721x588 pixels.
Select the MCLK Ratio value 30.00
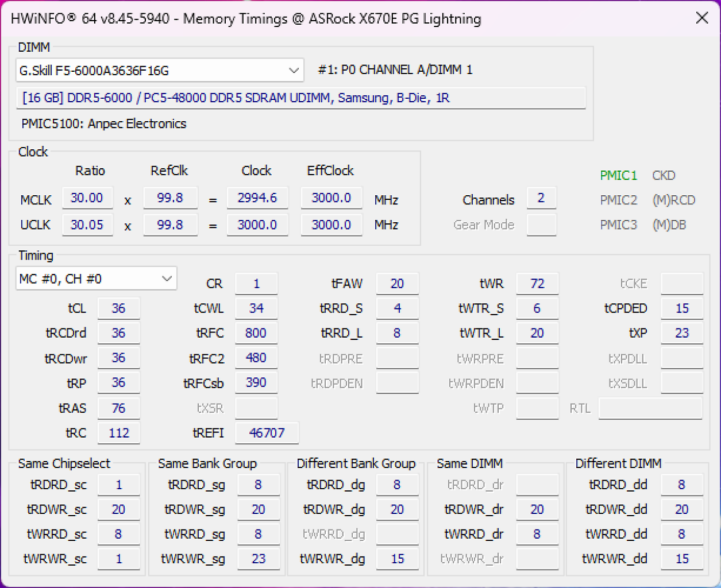[x=87, y=198]
